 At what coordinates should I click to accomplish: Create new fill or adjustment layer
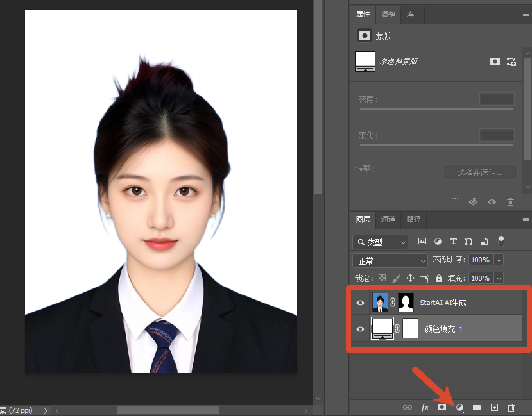click(459, 407)
